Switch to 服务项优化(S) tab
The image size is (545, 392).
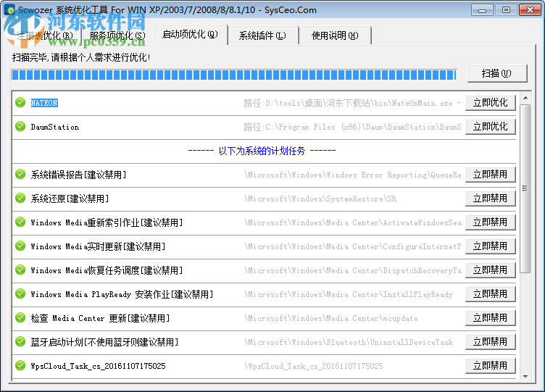(x=117, y=36)
